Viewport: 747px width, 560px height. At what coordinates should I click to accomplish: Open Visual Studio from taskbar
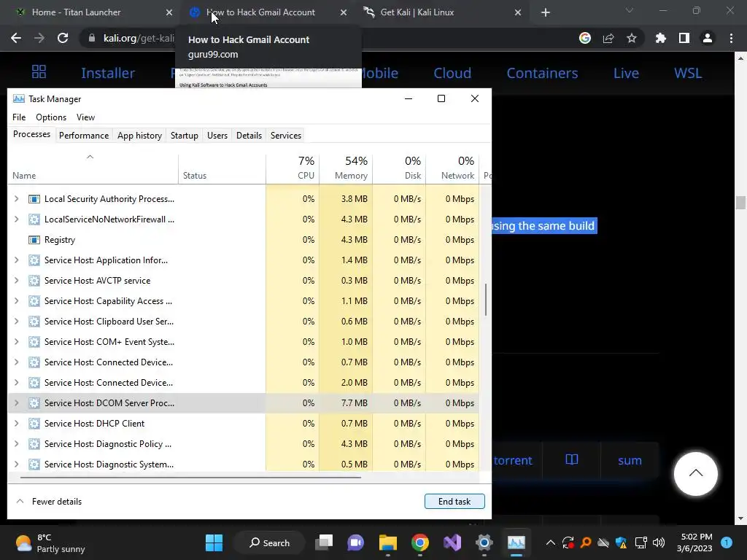(x=452, y=542)
